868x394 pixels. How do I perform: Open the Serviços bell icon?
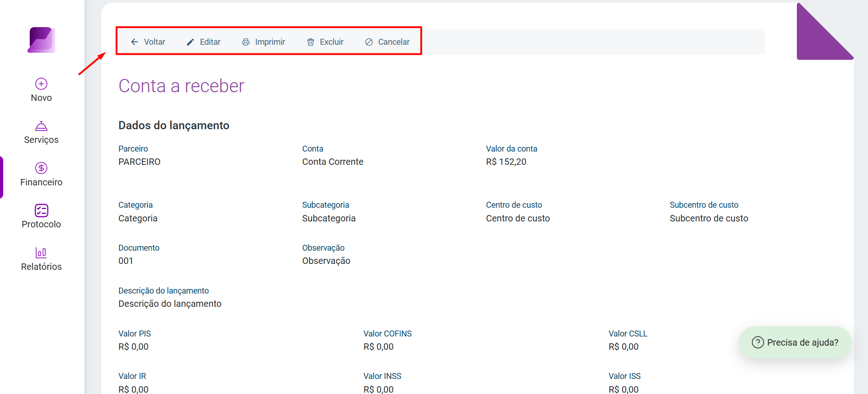42,126
